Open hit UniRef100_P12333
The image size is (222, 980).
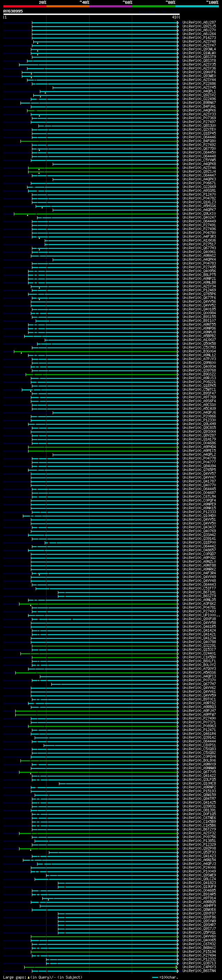[199, 512]
